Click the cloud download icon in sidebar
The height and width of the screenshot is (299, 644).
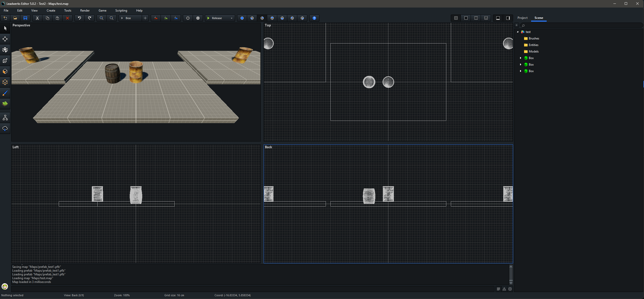click(x=5, y=129)
